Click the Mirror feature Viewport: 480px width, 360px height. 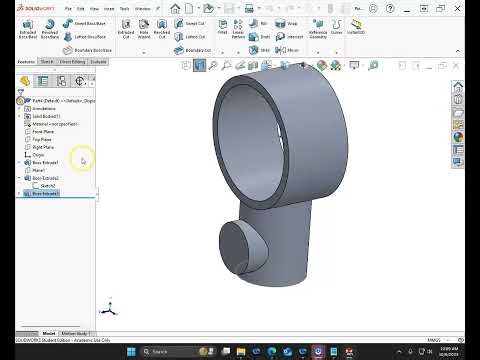(x=287, y=50)
